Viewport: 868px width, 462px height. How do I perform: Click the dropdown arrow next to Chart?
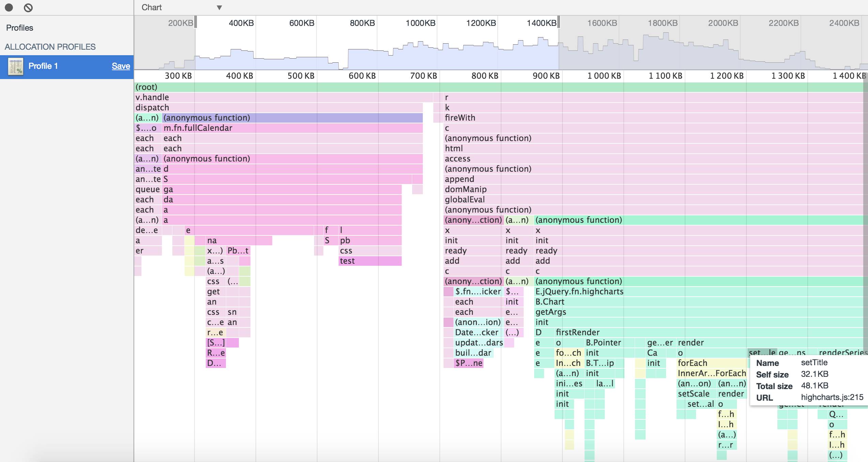[x=219, y=8]
